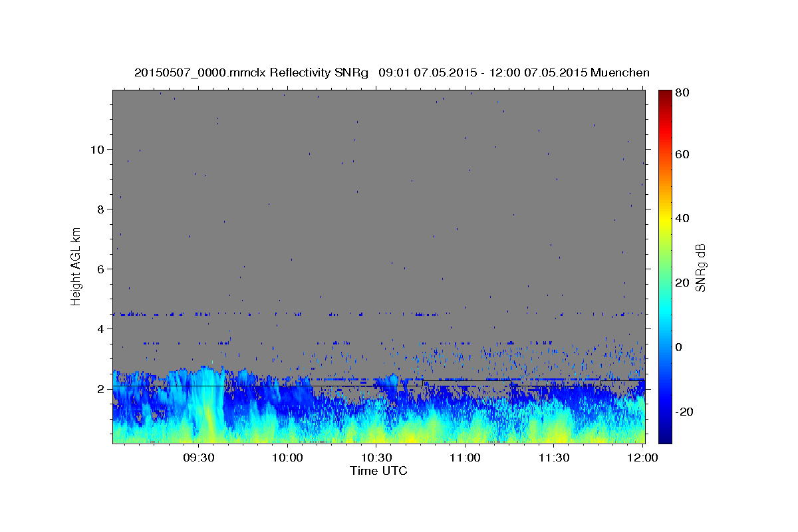Click the 10:30 time tick label

376,458
